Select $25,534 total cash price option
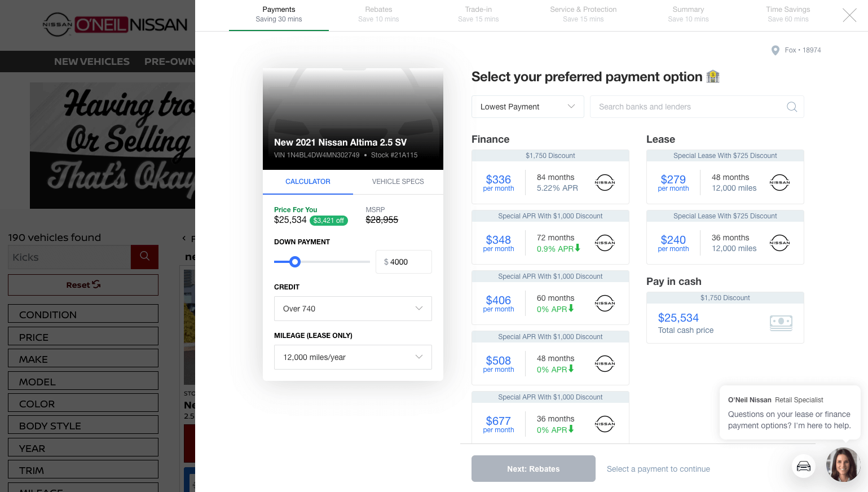The image size is (868, 492). (725, 318)
